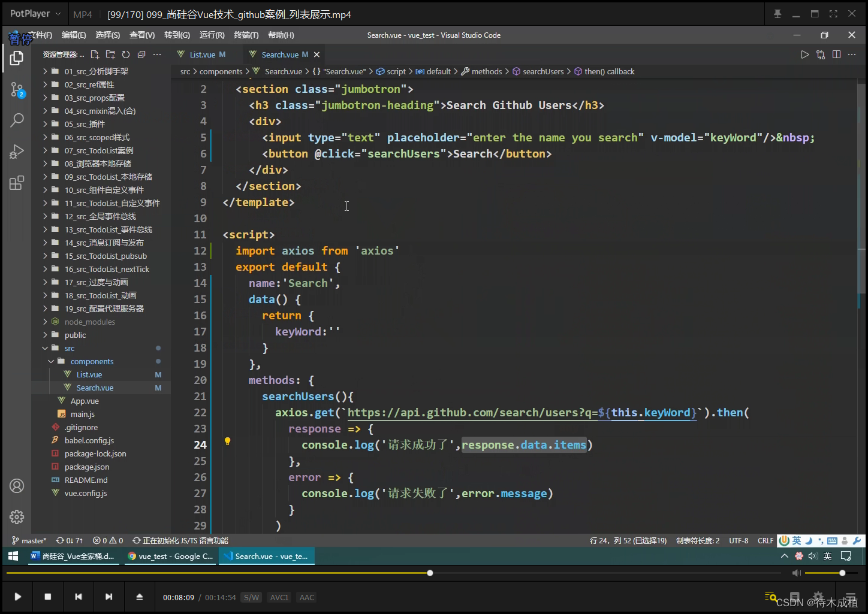Refresh the explorer file tree
This screenshot has width=868, height=614.
[x=126, y=55]
